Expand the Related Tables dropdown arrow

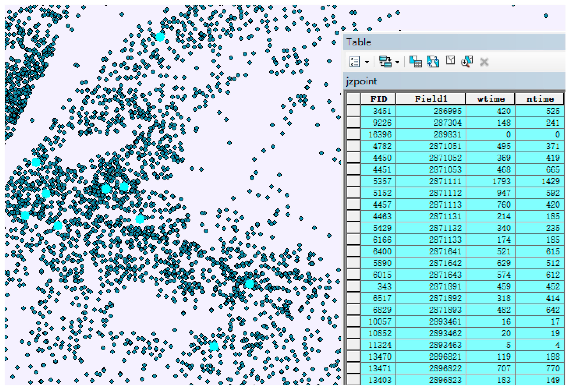(x=397, y=62)
